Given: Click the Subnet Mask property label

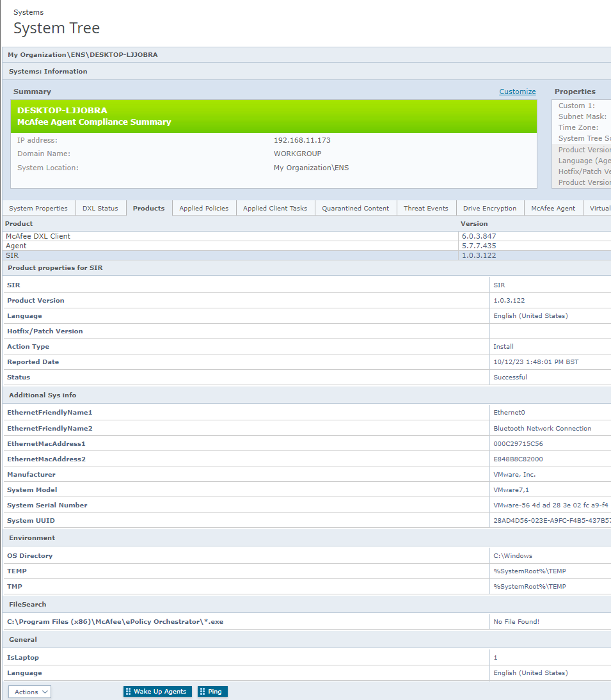Looking at the screenshot, I should coord(582,116).
